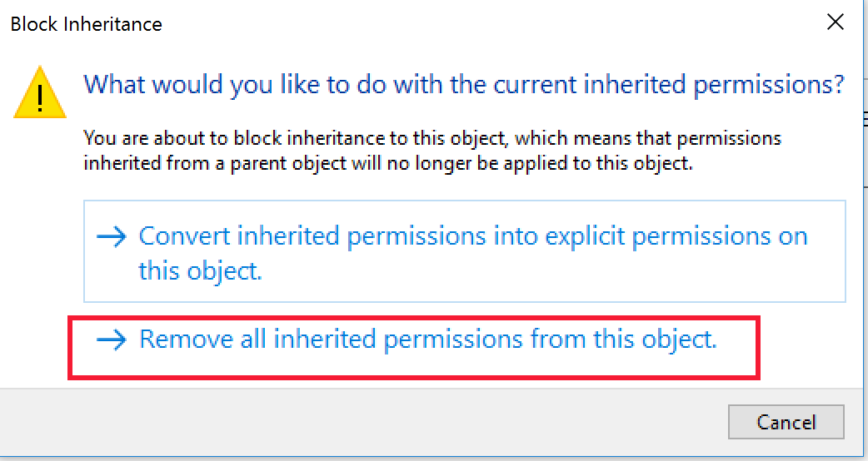Viewport: 868px width, 461px height.
Task: Click the gray footer bar left of Cancel
Action: pos(358,422)
